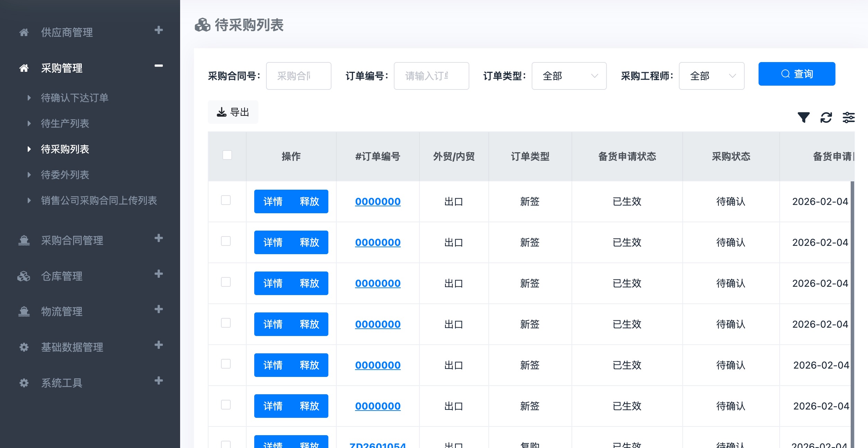Click 释放 button in second row

pyautogui.click(x=309, y=242)
